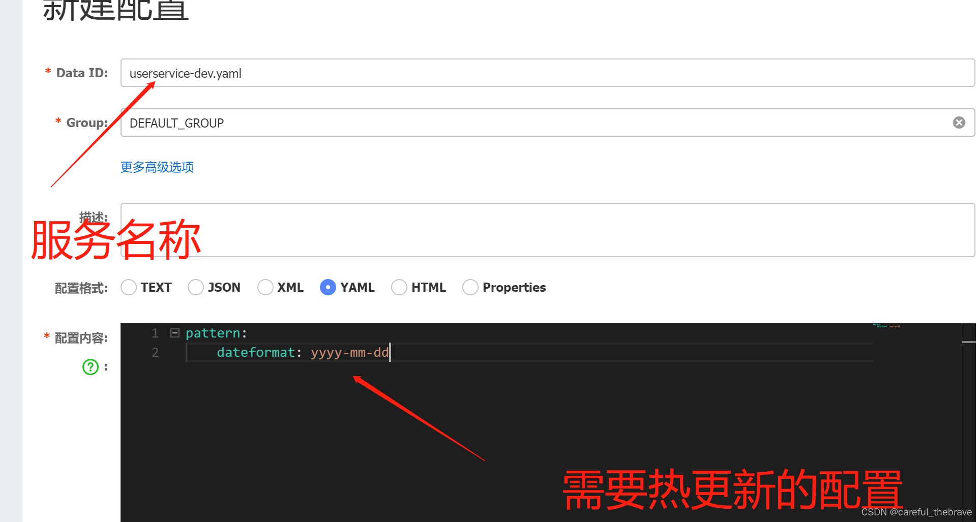Collapse the pattern code block fold icon
Viewport: 980px width, 522px height.
pos(174,332)
